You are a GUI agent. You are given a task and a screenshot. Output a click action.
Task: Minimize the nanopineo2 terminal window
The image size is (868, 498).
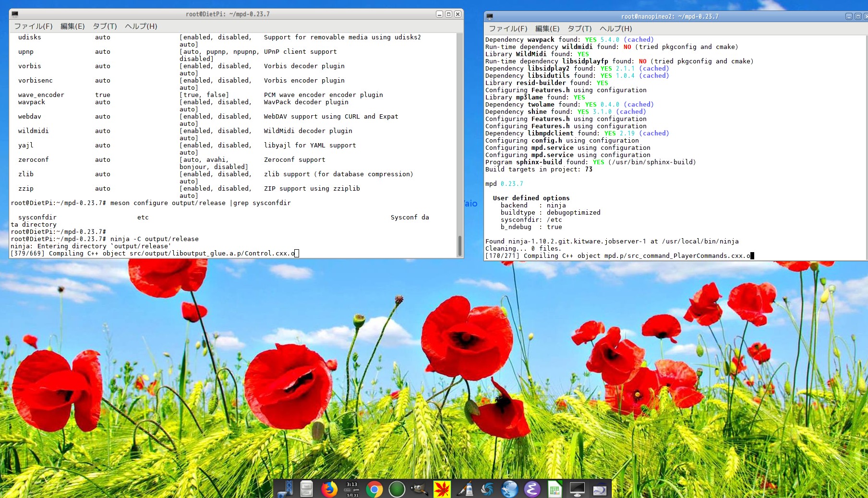849,16
